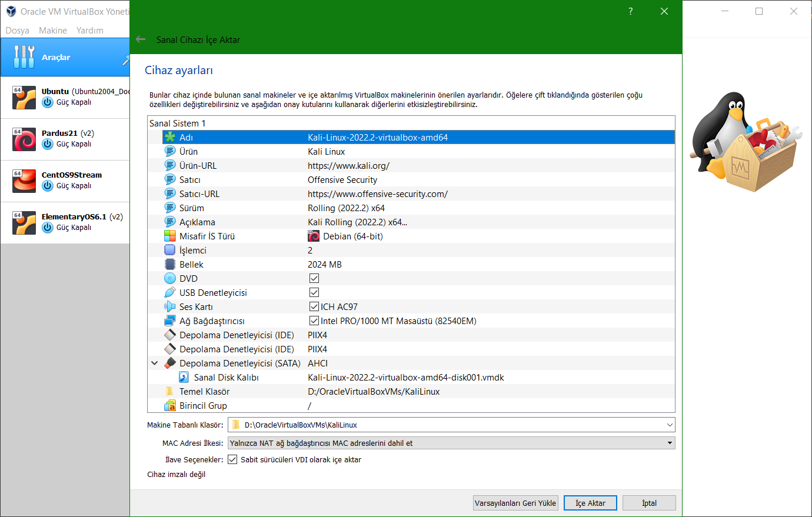812x517 pixels.
Task: Select the Kali-Linux-2022.2-virtualbox-amd64 name value
Action: coord(378,137)
